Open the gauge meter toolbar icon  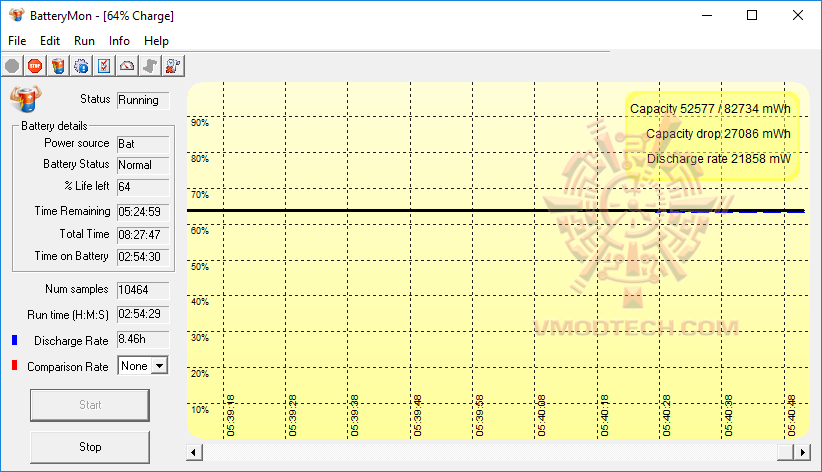127,66
